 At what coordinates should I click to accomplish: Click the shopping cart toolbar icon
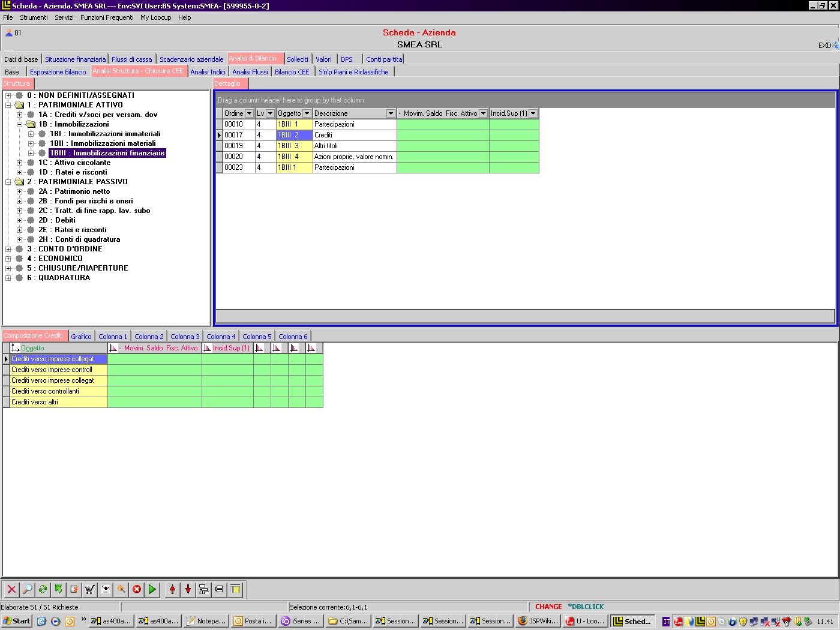89,589
